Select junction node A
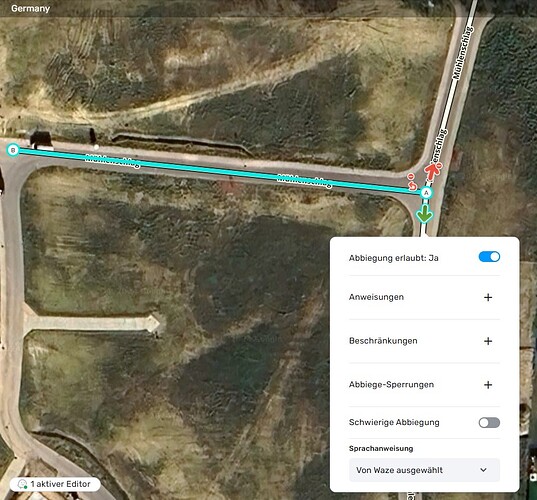Image resolution: width=537 pixels, height=500 pixels. point(426,193)
